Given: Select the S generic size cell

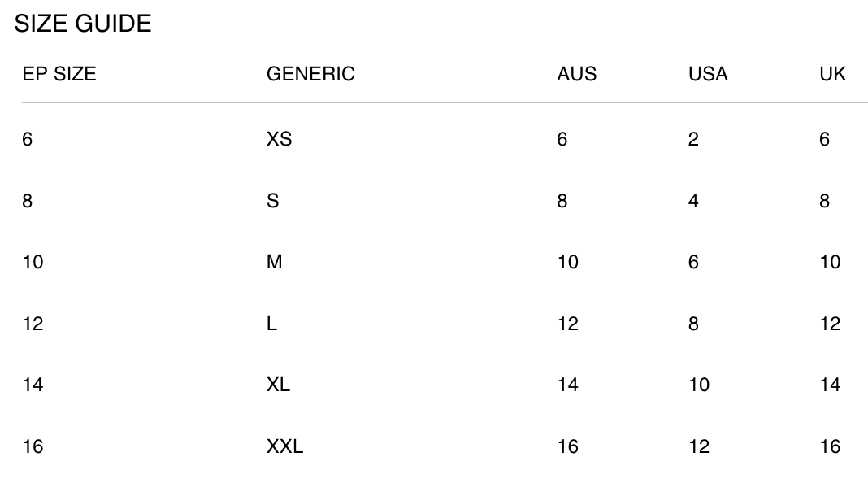Looking at the screenshot, I should point(273,201).
